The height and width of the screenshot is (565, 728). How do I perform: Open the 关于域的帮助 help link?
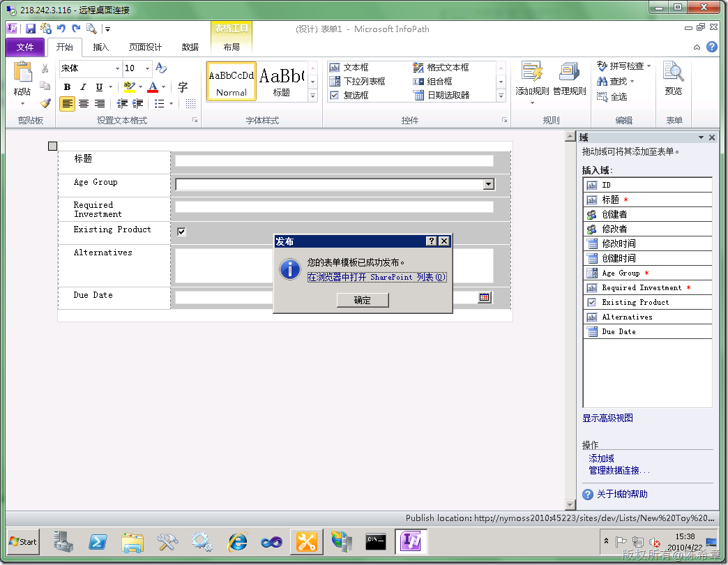pos(622,494)
